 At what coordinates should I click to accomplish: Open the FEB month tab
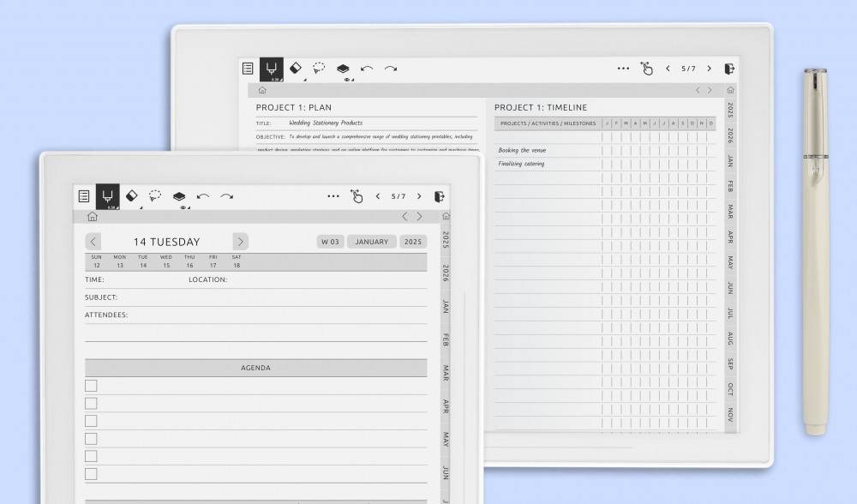(x=444, y=340)
